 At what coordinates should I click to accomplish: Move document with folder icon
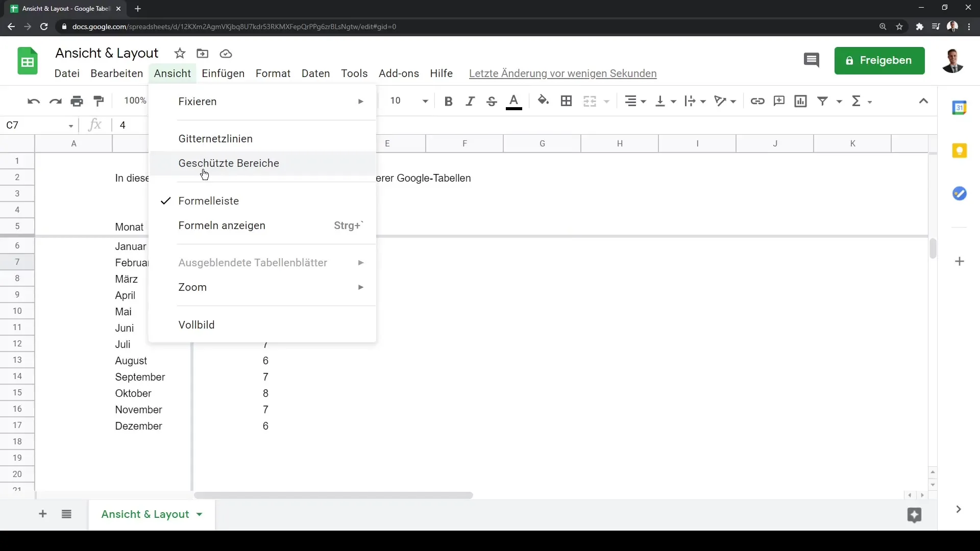203,54
